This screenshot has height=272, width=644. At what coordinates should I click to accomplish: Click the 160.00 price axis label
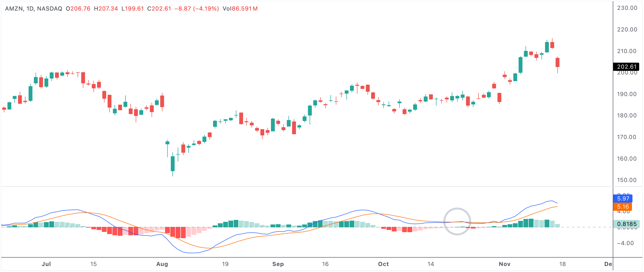point(626,159)
